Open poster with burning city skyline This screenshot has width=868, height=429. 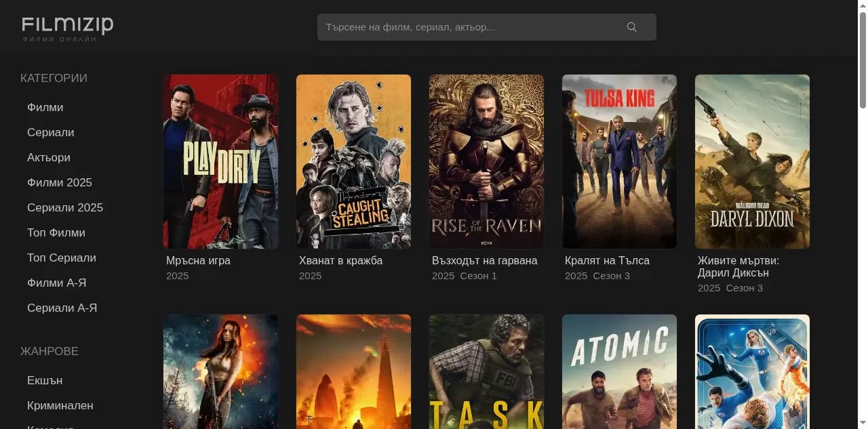[354, 371]
